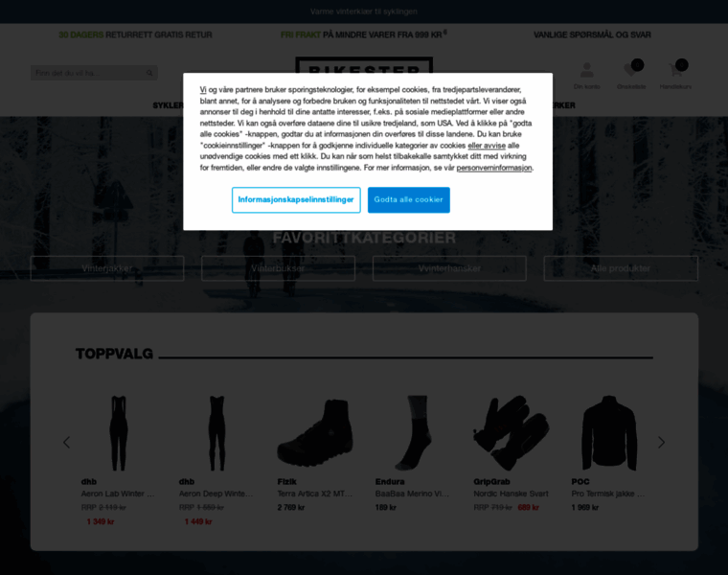The image size is (728, 575).
Task: Open the Fizik Terra Artica shoe thumbnail
Action: [x=315, y=433]
